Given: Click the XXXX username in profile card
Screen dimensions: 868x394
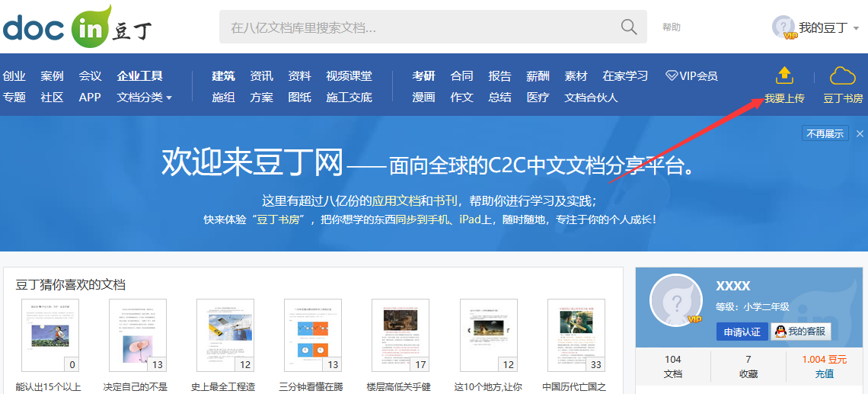Looking at the screenshot, I should (x=733, y=286).
